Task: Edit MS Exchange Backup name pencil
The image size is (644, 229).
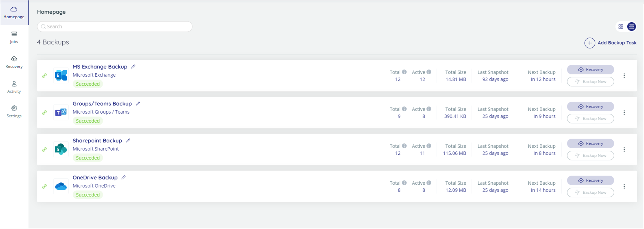Action: [133, 66]
